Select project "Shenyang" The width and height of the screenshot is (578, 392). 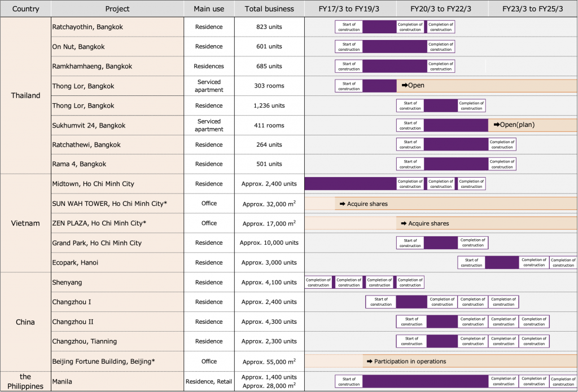[x=67, y=283]
